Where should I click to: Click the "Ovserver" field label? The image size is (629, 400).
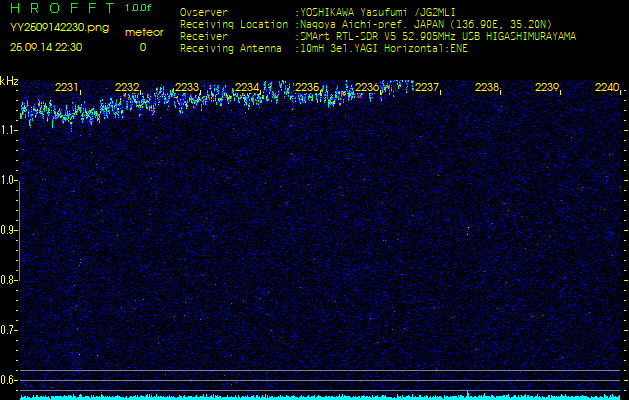[204, 12]
